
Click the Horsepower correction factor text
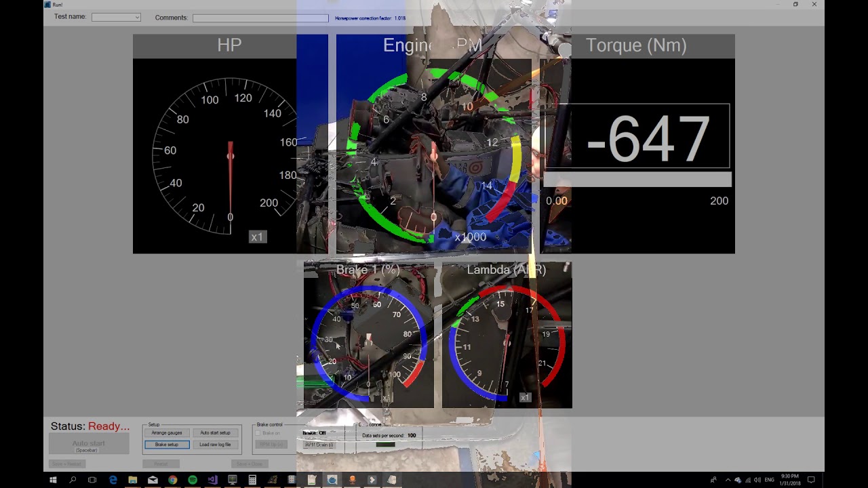(x=370, y=18)
